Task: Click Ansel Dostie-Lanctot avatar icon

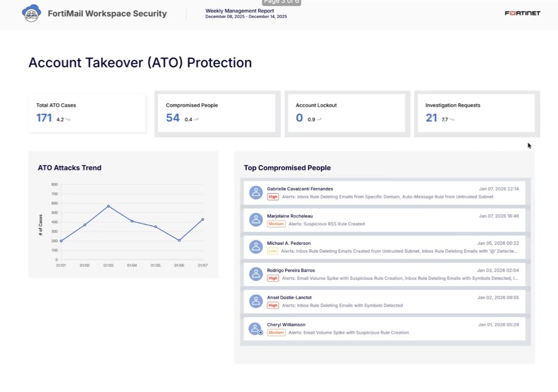Action: (x=256, y=301)
